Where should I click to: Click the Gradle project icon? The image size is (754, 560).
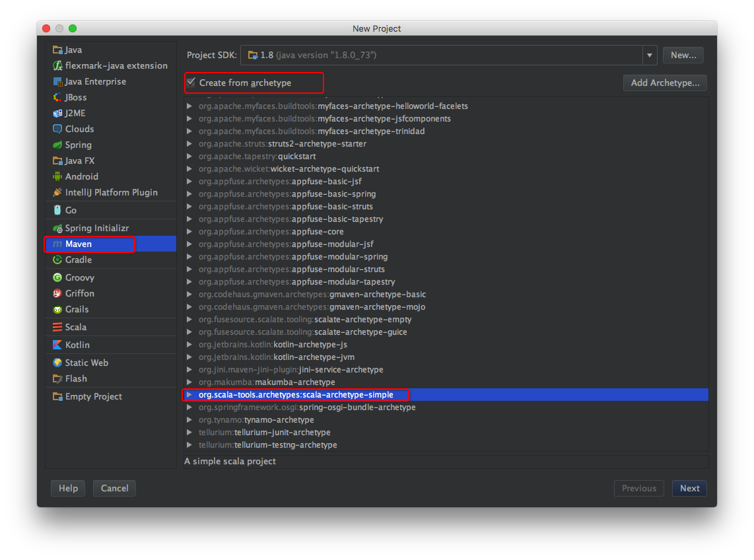coord(57,260)
